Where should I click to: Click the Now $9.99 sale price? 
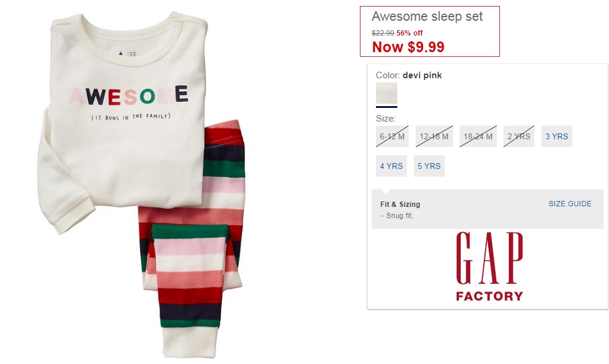pos(408,47)
